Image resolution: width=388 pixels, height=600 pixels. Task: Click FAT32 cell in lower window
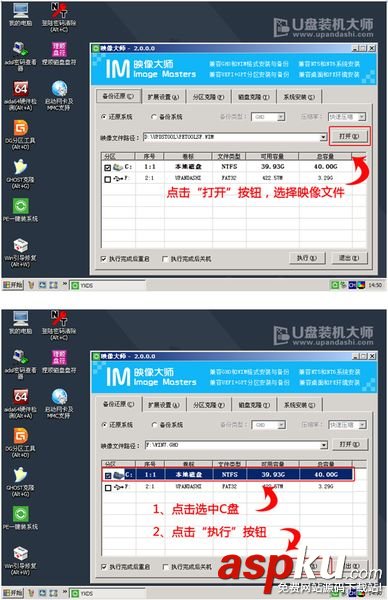pyautogui.click(x=229, y=486)
